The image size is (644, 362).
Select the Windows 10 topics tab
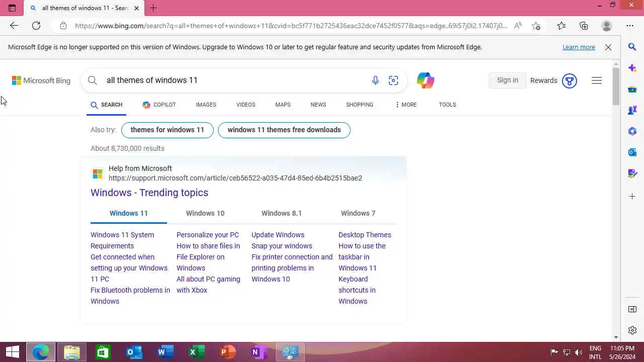click(x=205, y=213)
